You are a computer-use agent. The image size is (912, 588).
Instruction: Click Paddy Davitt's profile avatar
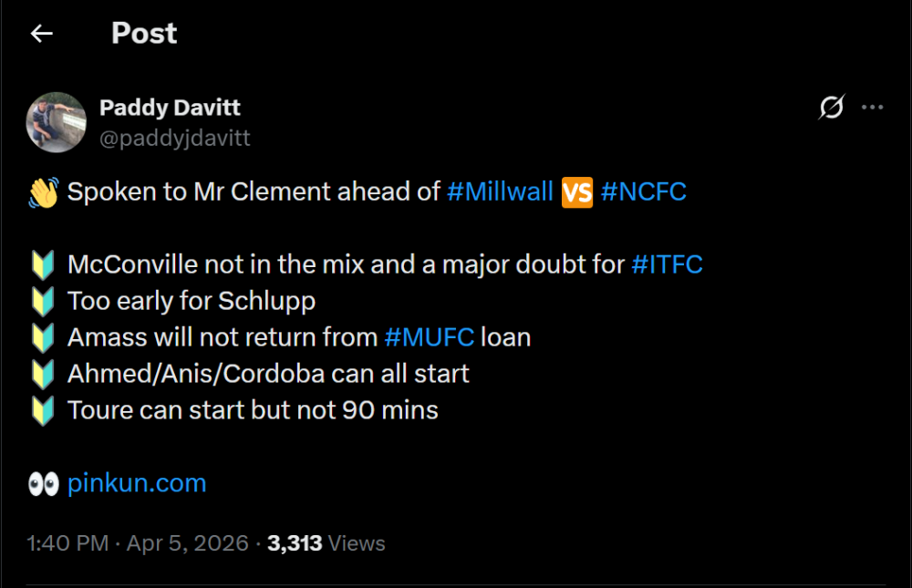click(56, 121)
